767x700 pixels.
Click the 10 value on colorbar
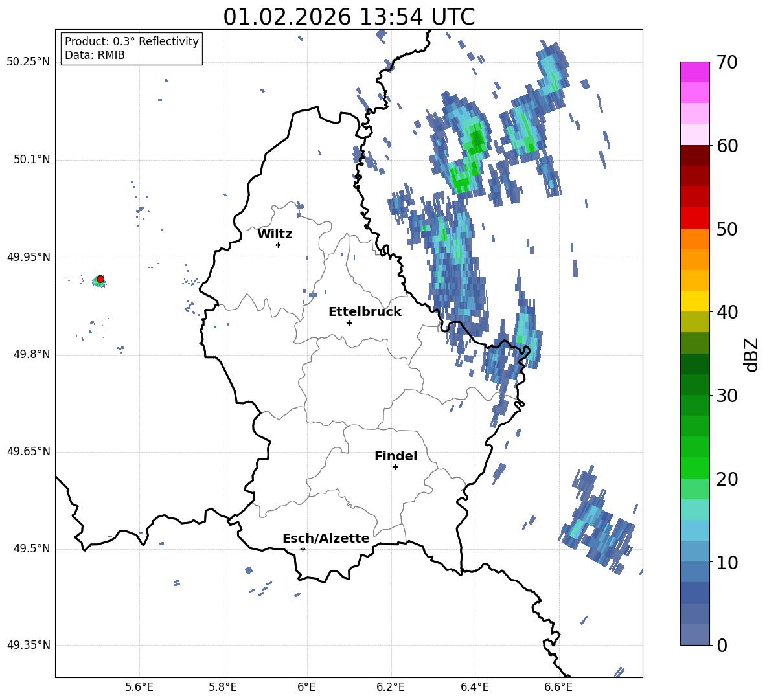726,563
